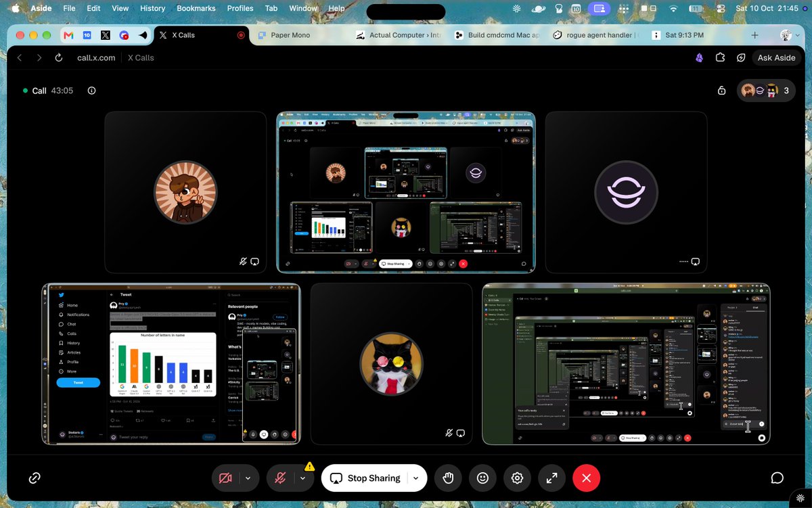Reload the call.x.com page
The height and width of the screenshot is (508, 812).
coord(59,57)
